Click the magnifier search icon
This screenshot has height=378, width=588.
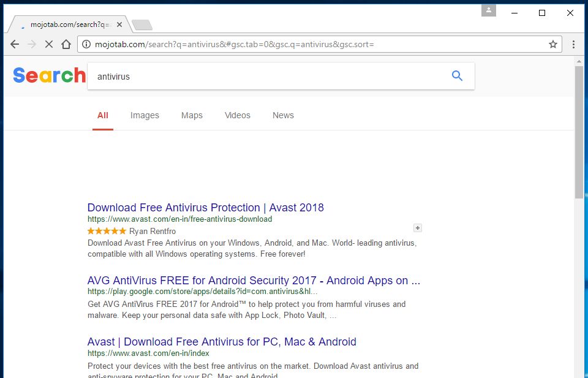click(457, 76)
